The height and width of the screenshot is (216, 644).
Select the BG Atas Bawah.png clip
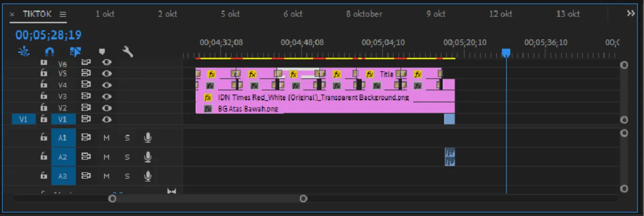pyautogui.click(x=325, y=109)
